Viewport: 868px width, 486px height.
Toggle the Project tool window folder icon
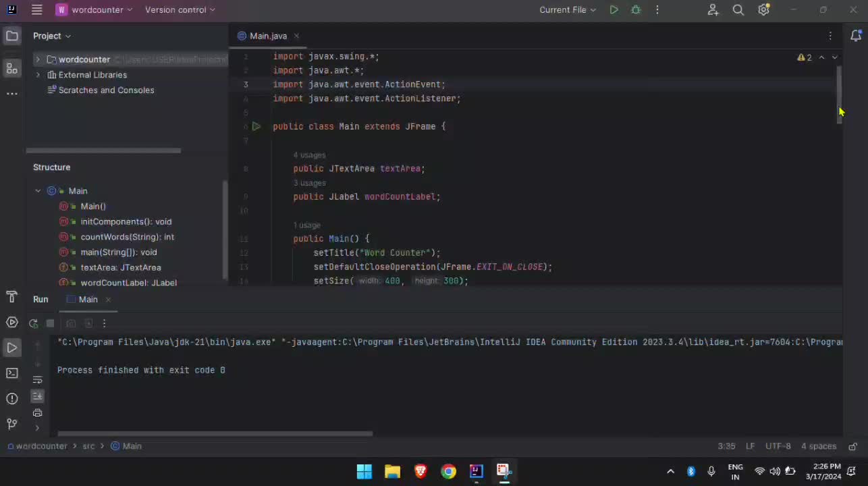tap(11, 36)
